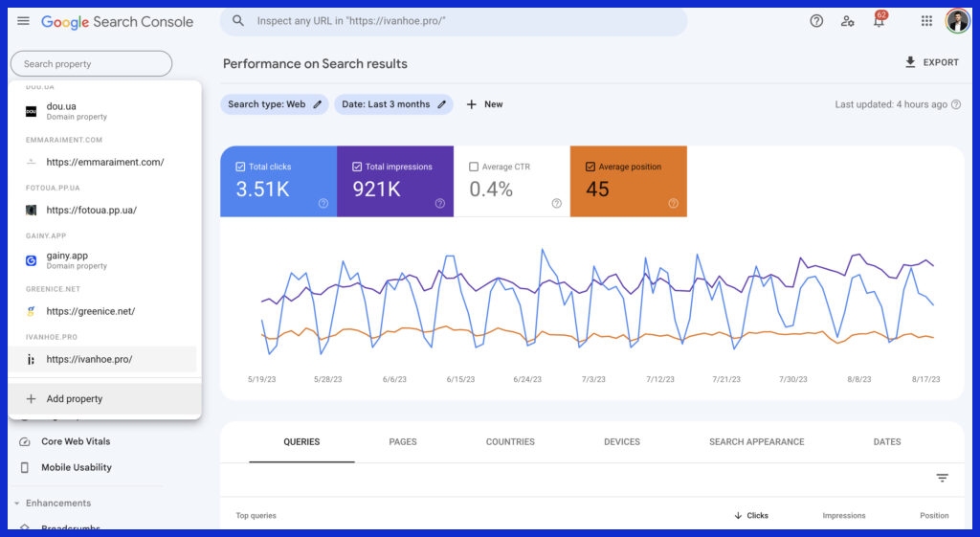This screenshot has height=537, width=980.
Task: Open users and permissions settings icon
Action: click(848, 21)
